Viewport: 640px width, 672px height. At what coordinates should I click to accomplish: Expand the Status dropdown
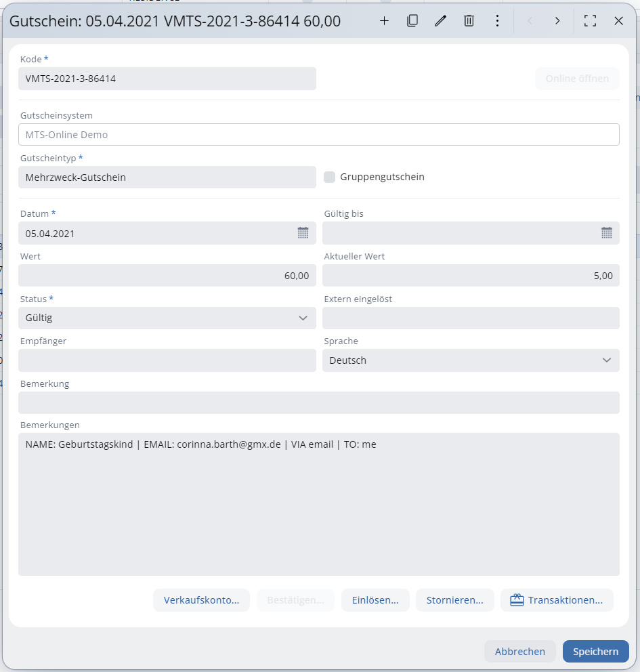tap(303, 318)
